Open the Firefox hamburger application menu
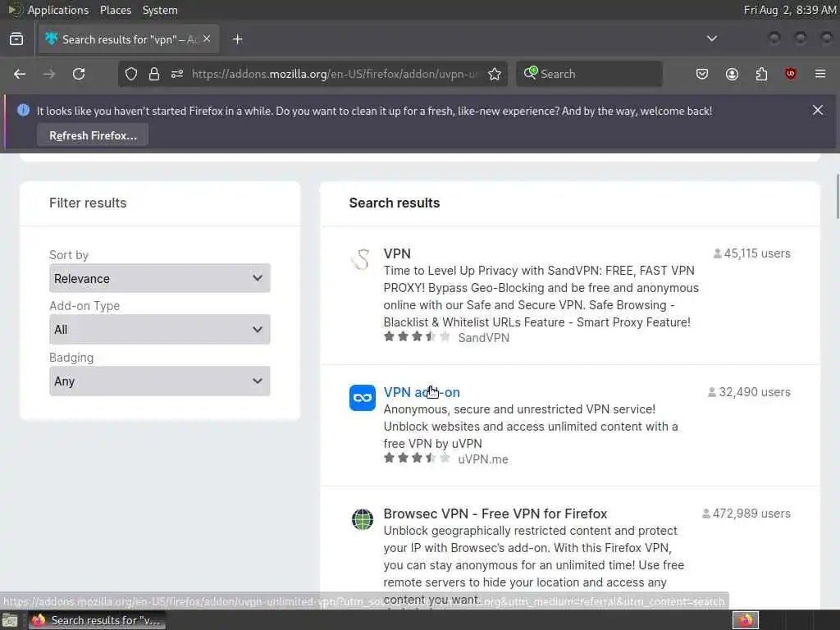 (820, 74)
